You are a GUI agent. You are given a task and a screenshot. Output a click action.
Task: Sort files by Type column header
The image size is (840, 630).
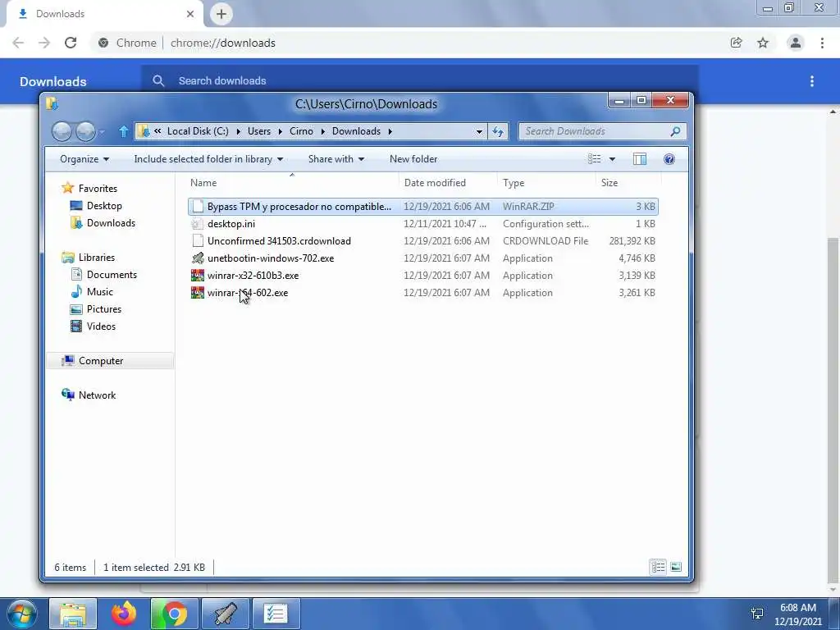coord(546,183)
